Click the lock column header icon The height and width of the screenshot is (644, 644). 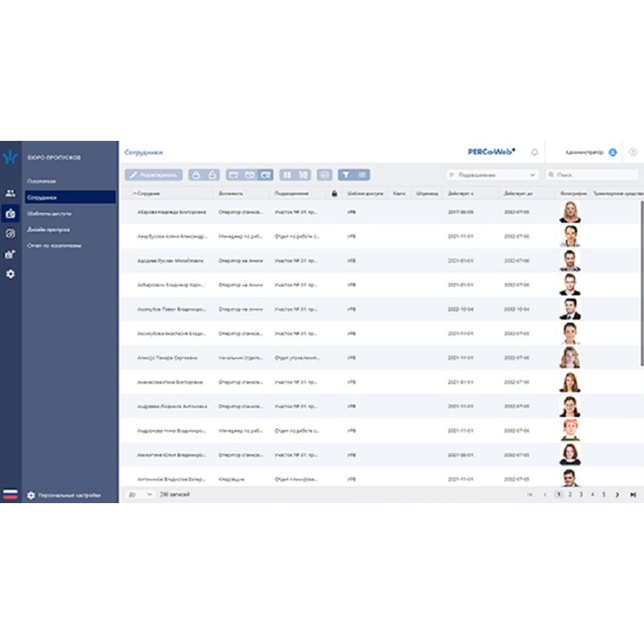click(x=334, y=194)
